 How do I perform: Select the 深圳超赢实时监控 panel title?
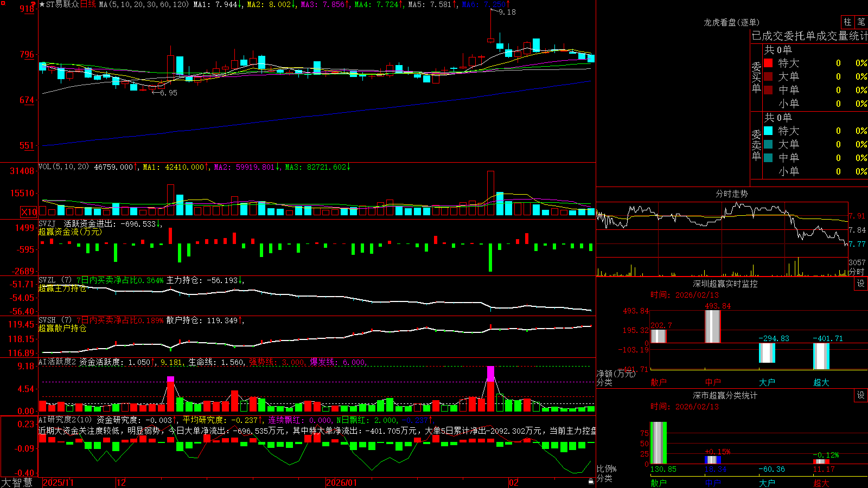click(x=725, y=284)
